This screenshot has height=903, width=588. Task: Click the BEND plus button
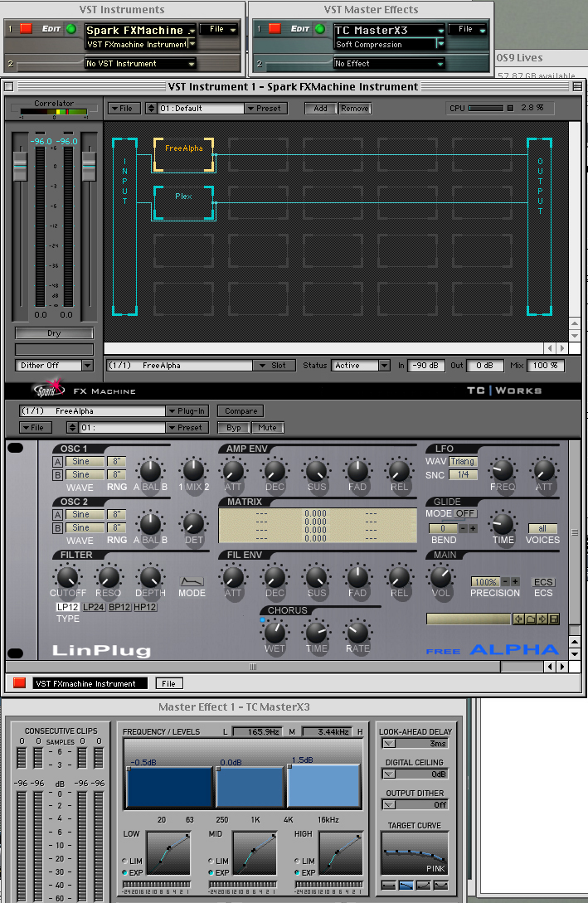coord(473,528)
